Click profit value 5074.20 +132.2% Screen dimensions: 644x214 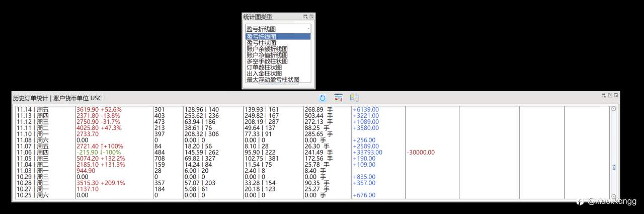coord(101,158)
